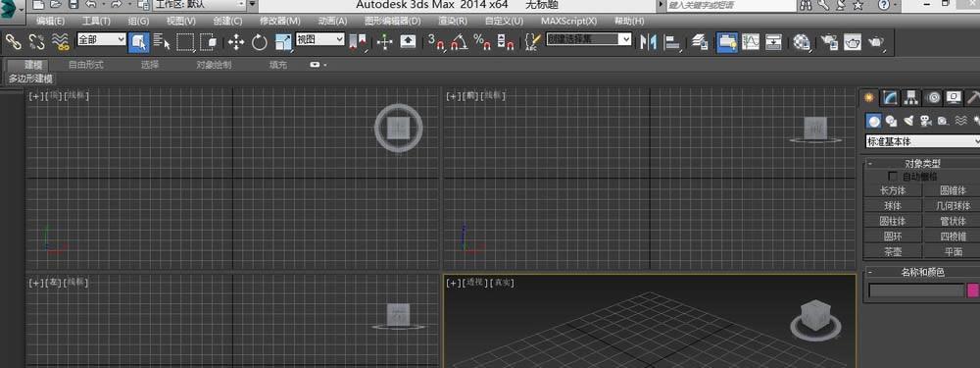This screenshot has width=980, height=368.
Task: Toggle the Angle Snap icon
Action: [460, 42]
